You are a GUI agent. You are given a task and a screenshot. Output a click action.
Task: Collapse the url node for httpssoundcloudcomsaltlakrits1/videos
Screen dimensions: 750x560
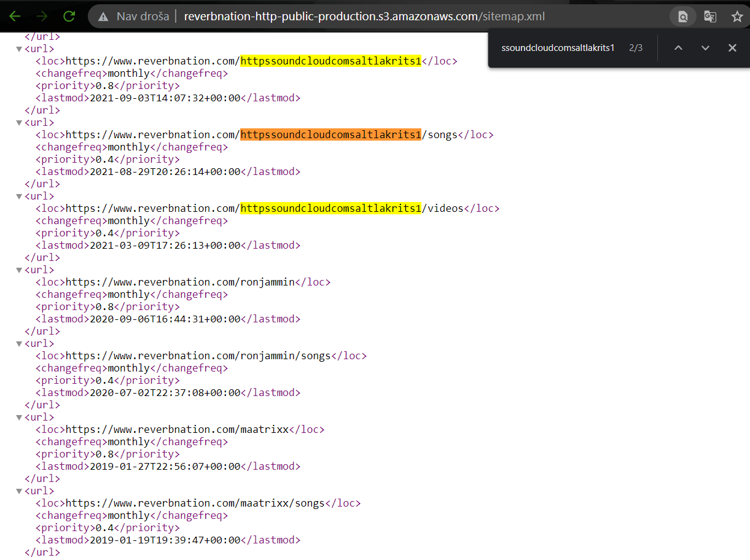click(x=19, y=196)
